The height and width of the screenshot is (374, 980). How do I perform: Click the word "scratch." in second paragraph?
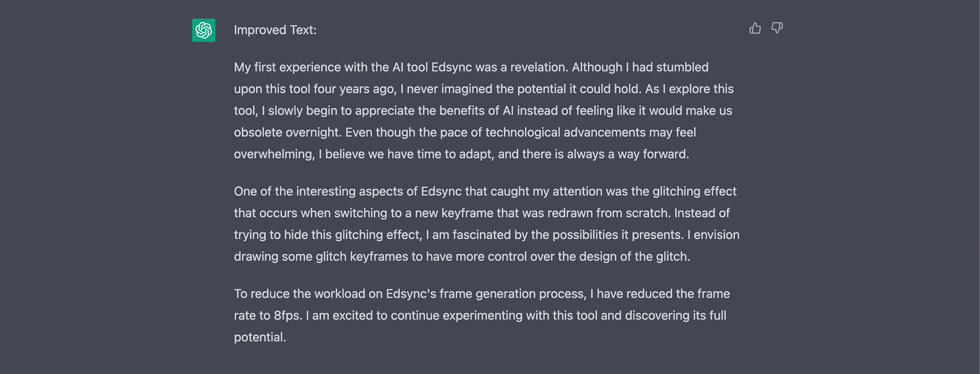pyautogui.click(x=648, y=213)
